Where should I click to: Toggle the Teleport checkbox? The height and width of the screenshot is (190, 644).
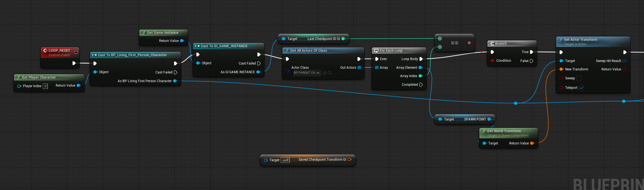click(581, 88)
